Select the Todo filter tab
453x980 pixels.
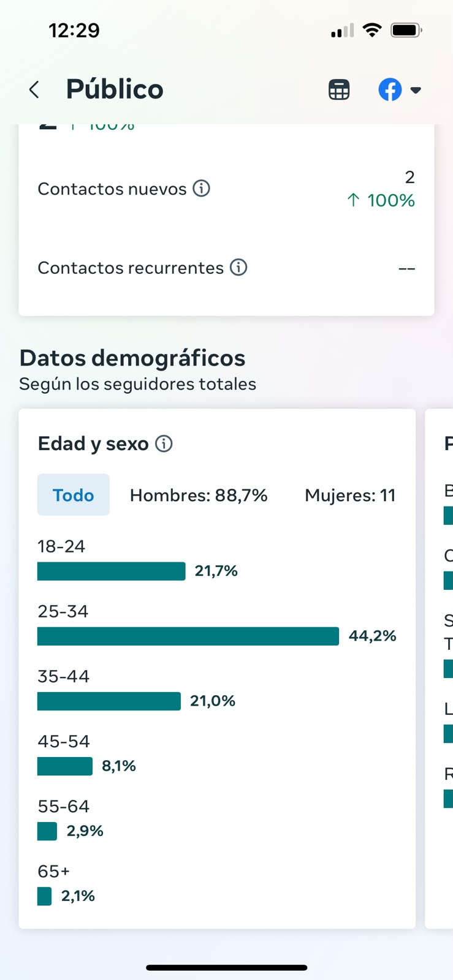click(74, 495)
